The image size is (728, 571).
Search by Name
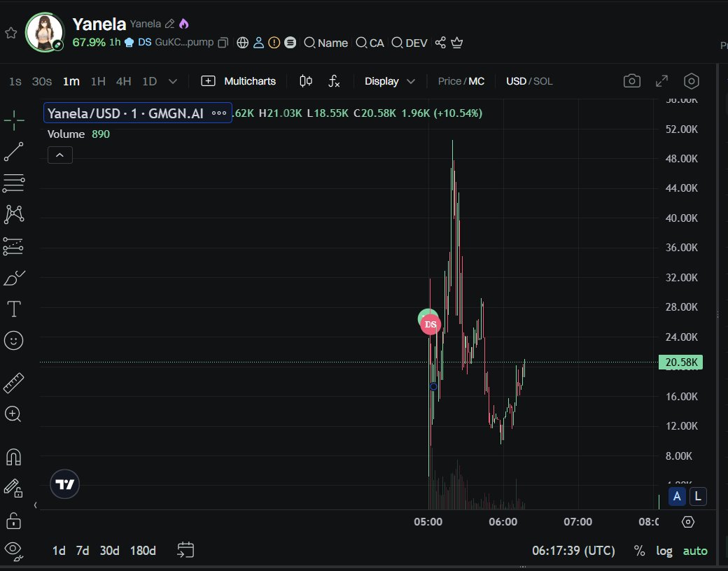326,43
